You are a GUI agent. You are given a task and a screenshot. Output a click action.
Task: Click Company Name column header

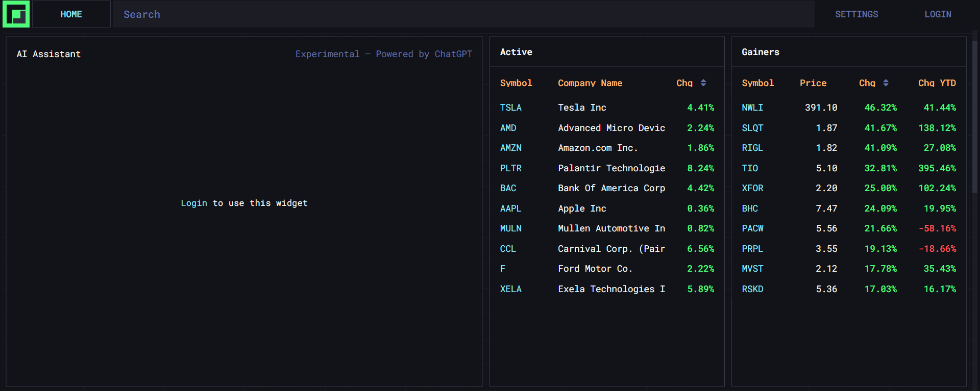590,83
